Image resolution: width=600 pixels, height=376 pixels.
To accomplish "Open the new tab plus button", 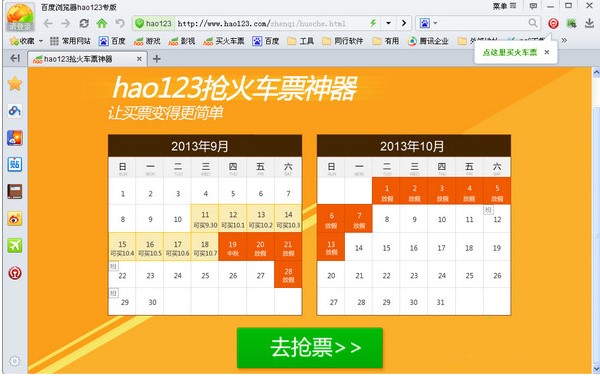I will pyautogui.click(x=157, y=59).
